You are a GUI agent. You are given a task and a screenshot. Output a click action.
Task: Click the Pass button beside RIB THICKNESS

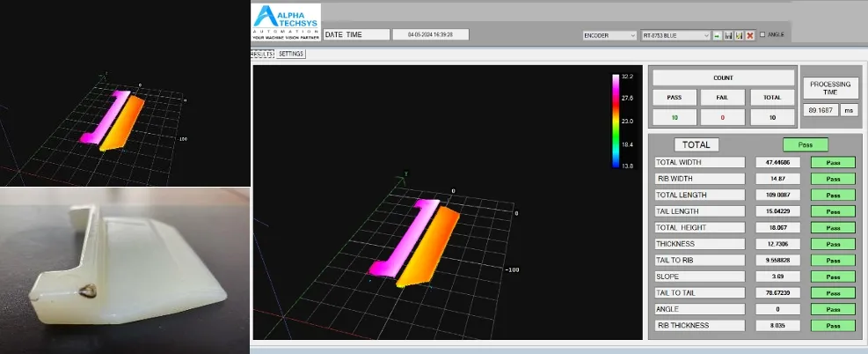(832, 326)
